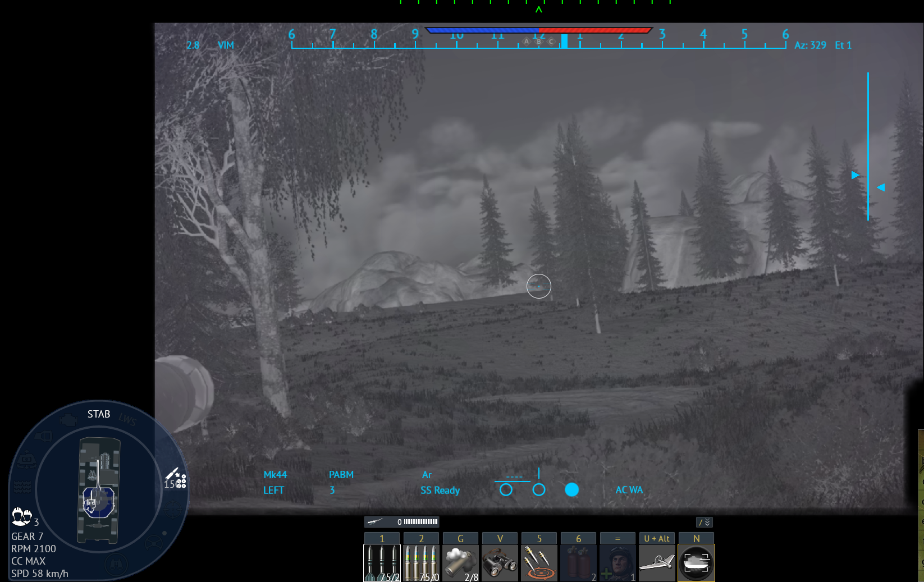Deploy the smoke grenade with 2/8 remaining
924x582 pixels.
coord(460,563)
